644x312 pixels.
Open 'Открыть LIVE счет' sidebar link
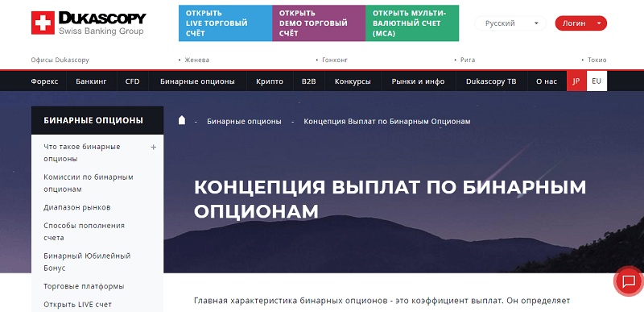pos(77,305)
